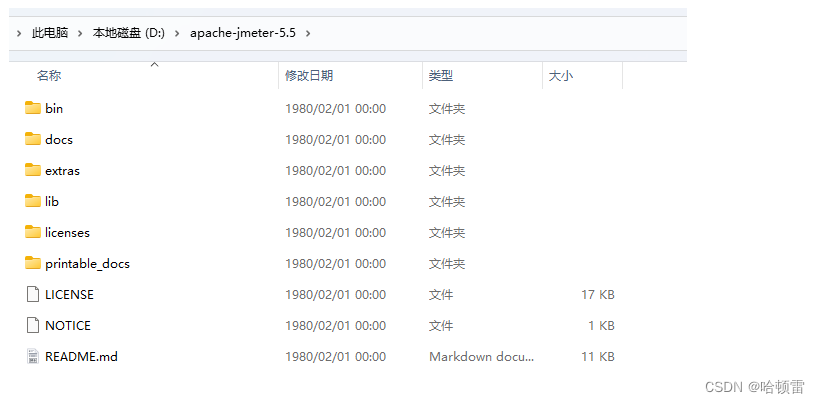Click the 1 KB size value
Image resolution: width=820 pixels, height=404 pixels.
[601, 326]
